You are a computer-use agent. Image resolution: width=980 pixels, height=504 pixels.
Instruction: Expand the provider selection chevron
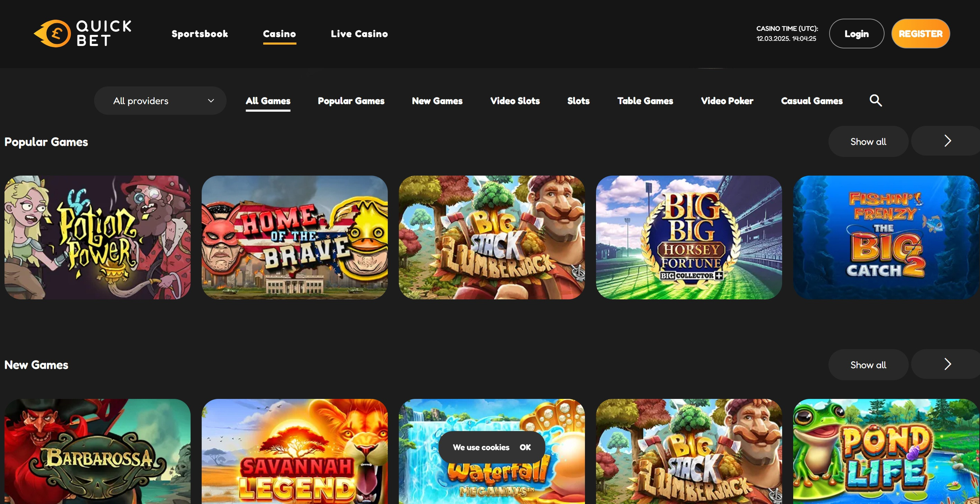[210, 100]
